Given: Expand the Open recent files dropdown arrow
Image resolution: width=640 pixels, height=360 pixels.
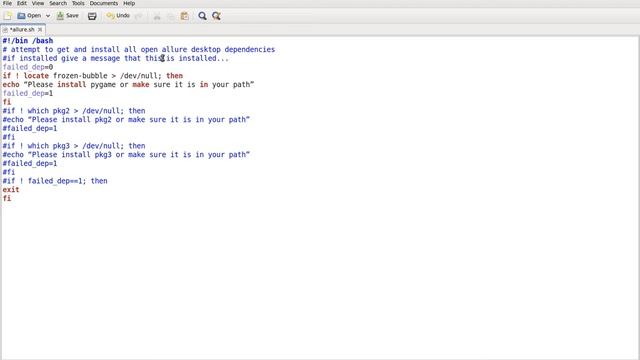Looking at the screenshot, I should tap(48, 16).
